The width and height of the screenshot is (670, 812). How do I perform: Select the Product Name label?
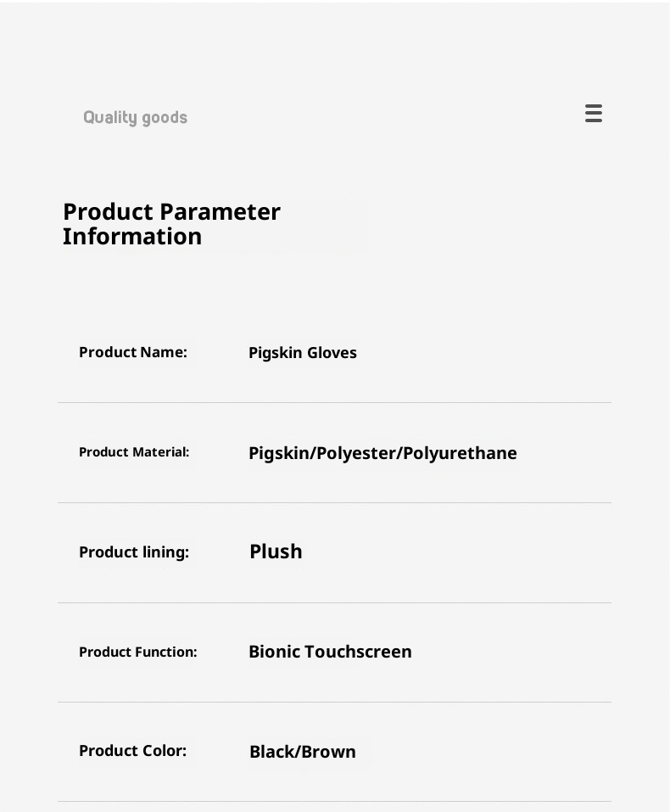pos(133,352)
